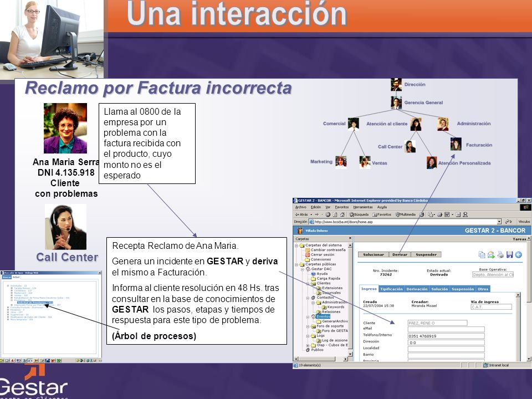
Task: Open the Ayuda menu in IE
Action: [x=382, y=207]
